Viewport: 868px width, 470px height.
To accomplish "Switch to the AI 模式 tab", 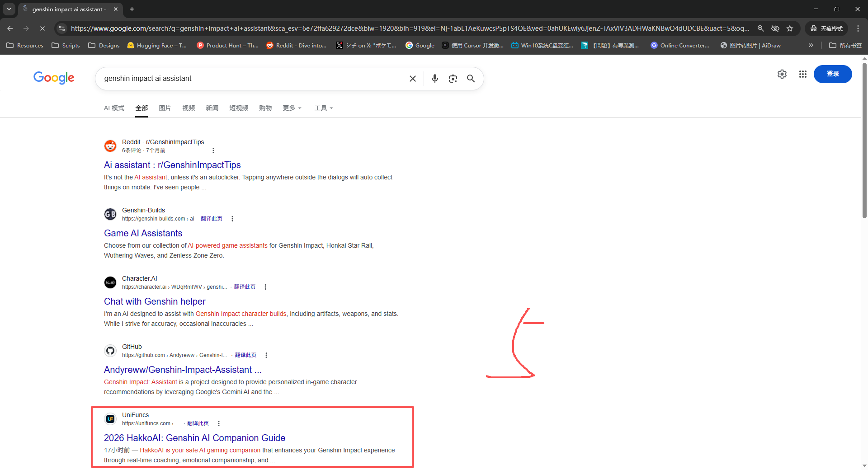I will [114, 108].
